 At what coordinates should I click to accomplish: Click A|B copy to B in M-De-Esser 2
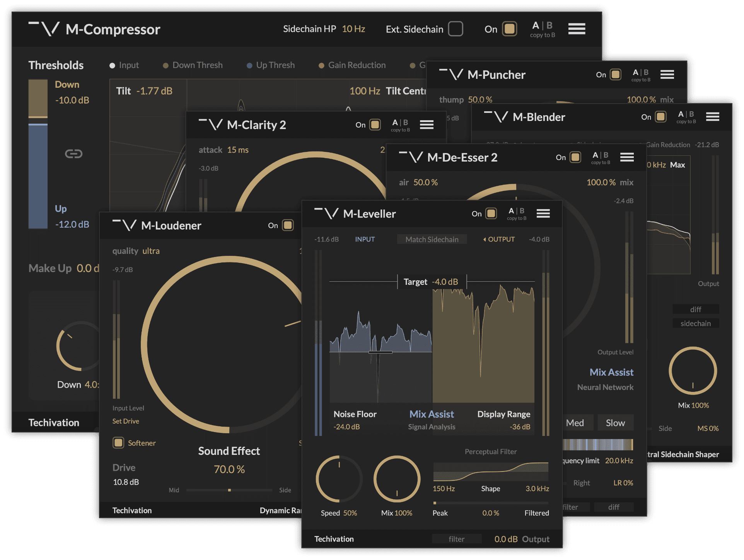point(601,158)
